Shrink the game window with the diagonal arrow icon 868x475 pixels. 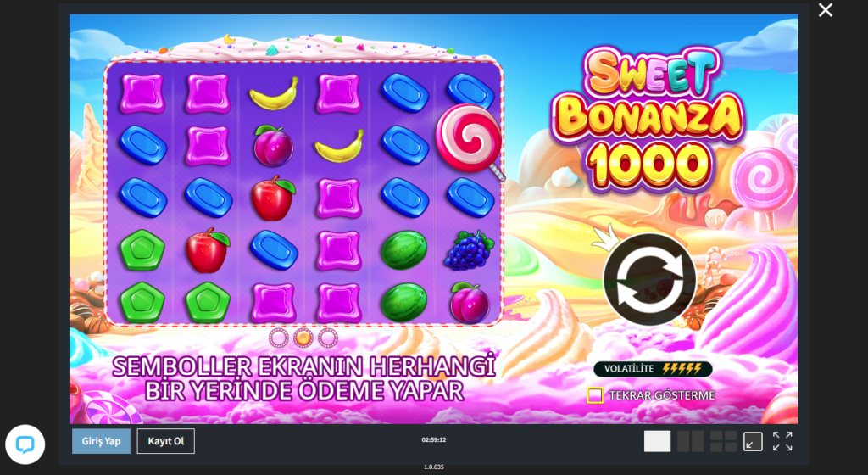tap(753, 441)
